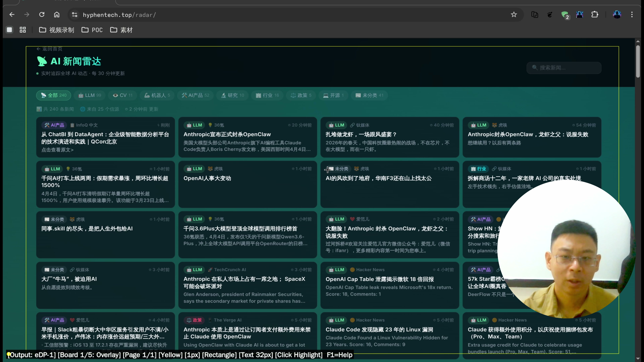The image size is (644, 362).
Task: Click the 政策 tag on The Verge AI card
Action: [194, 320]
